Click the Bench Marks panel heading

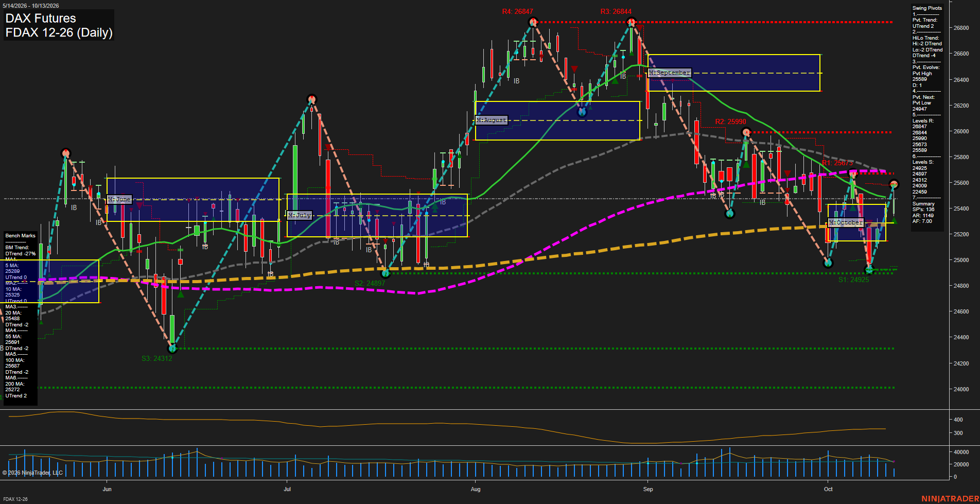tap(20, 236)
